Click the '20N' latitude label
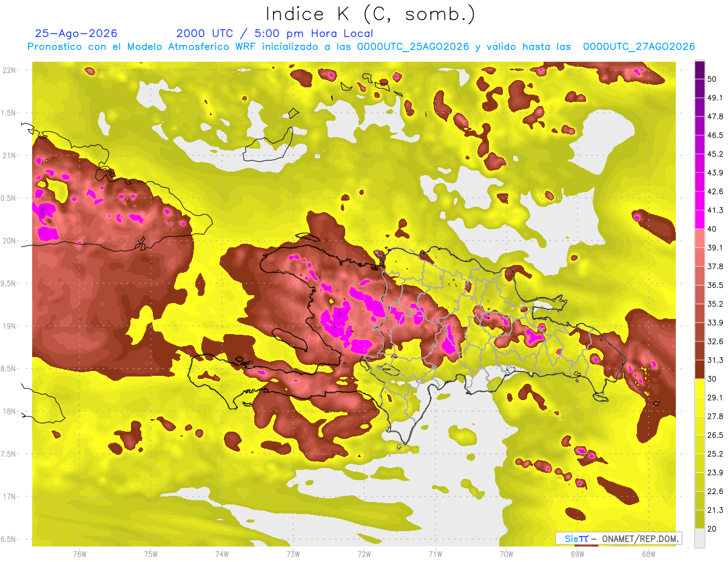This screenshot has height=562, width=728. pos(10,241)
